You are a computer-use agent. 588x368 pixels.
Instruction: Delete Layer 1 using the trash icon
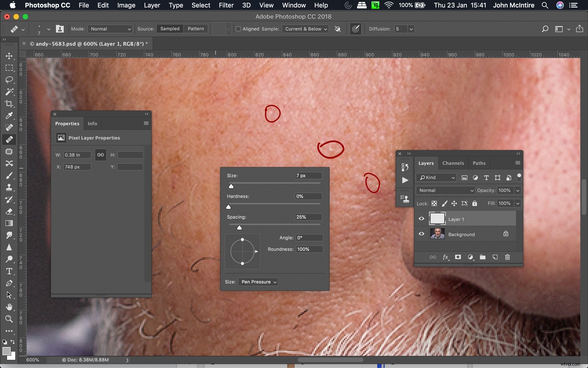(x=507, y=257)
